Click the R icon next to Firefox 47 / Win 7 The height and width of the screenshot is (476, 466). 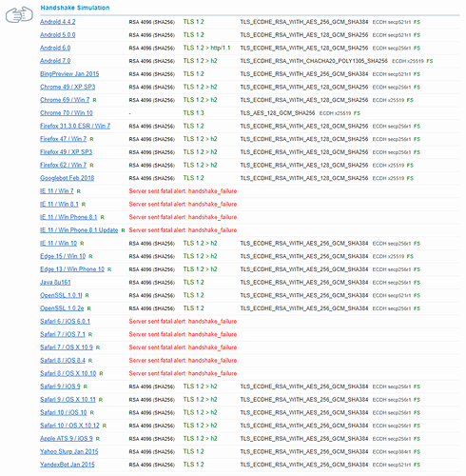point(91,139)
